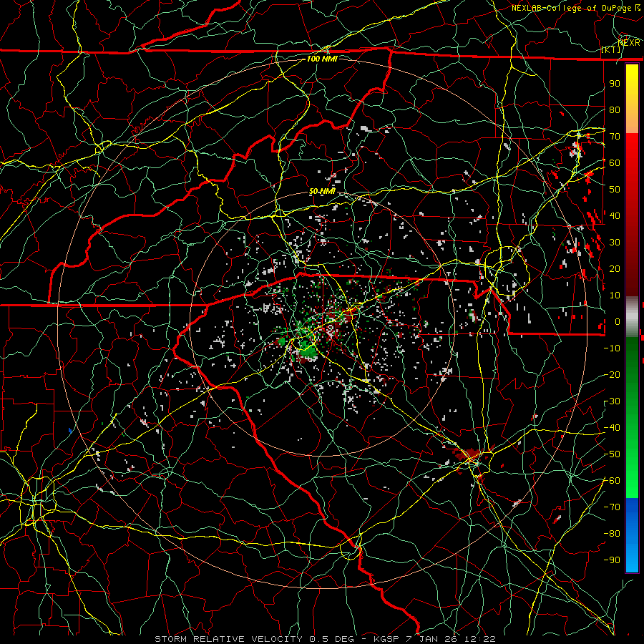
Task: Select the "-40" value on velocity scale
Action: [612, 428]
